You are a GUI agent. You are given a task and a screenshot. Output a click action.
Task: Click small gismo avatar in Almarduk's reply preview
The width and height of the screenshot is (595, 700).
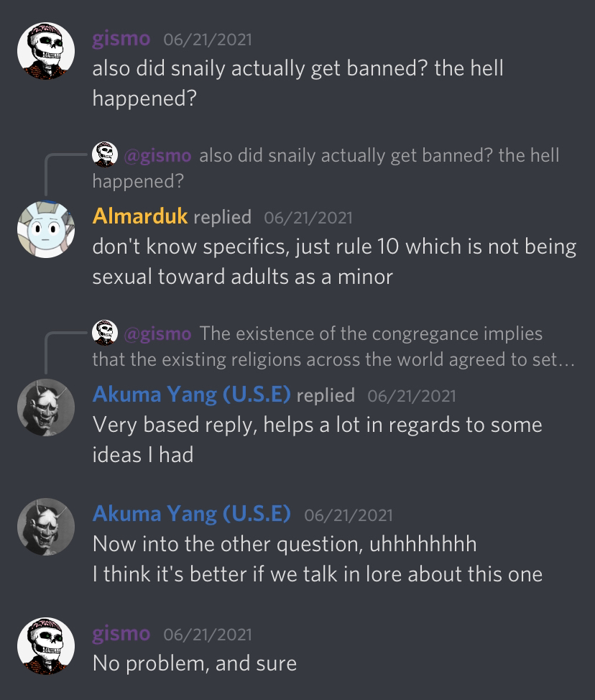(x=105, y=155)
